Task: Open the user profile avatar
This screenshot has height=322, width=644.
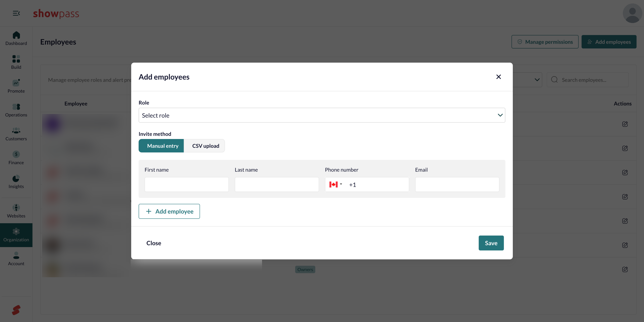Action: coord(632,13)
